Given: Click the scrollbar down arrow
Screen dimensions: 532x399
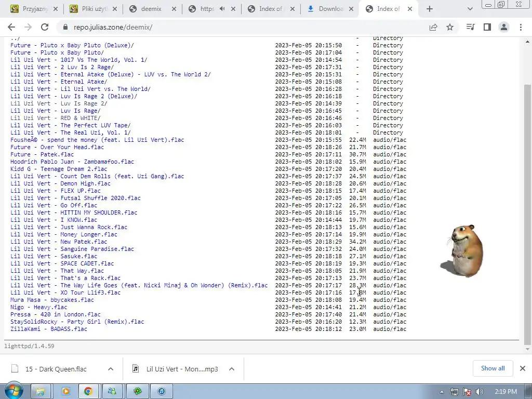Looking at the screenshot, I should 527,349.
